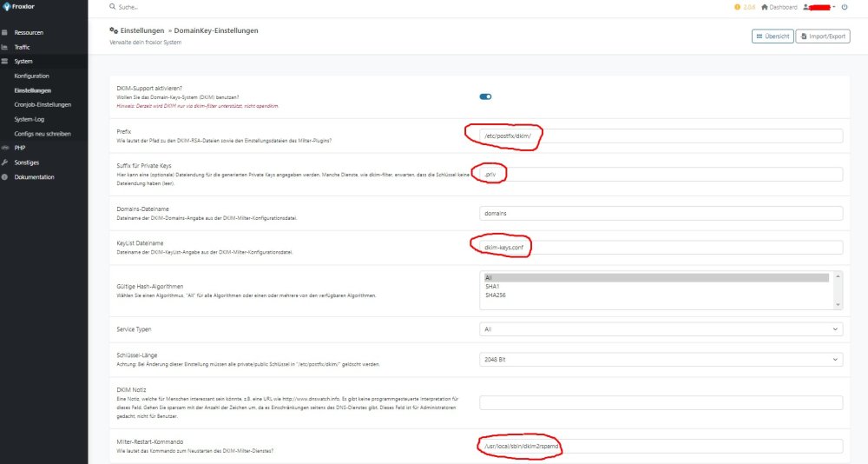The width and height of the screenshot is (868, 464).
Task: Click the Sonstiges wrench icon
Action: pyautogui.click(x=5, y=162)
